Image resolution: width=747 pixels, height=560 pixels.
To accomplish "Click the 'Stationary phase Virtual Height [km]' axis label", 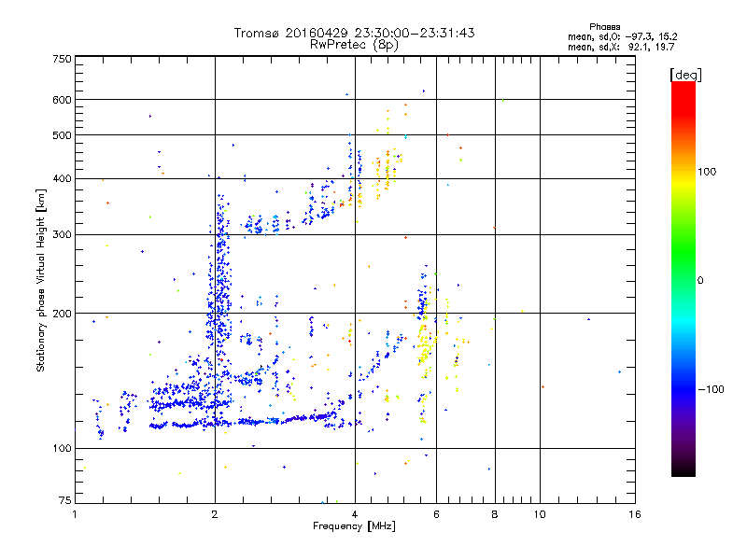I will pyautogui.click(x=41, y=281).
